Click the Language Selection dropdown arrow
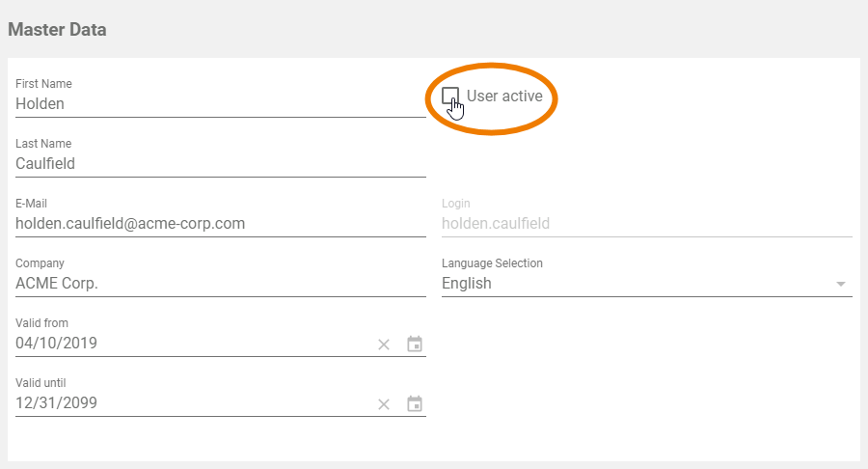 841,285
